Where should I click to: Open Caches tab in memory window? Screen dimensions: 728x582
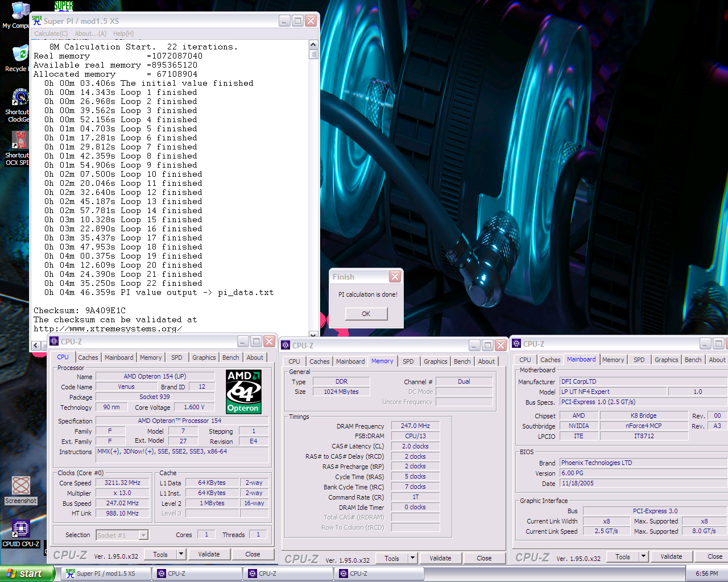click(320, 361)
